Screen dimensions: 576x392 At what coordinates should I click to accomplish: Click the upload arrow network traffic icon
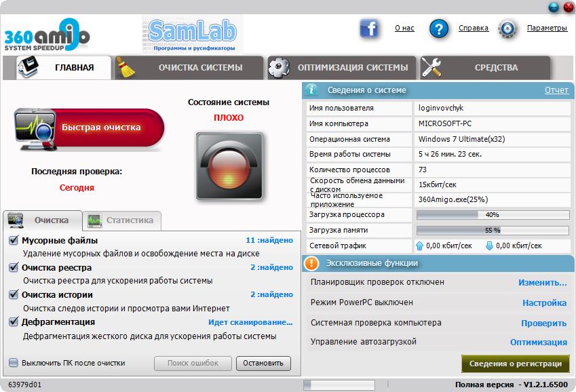419,246
